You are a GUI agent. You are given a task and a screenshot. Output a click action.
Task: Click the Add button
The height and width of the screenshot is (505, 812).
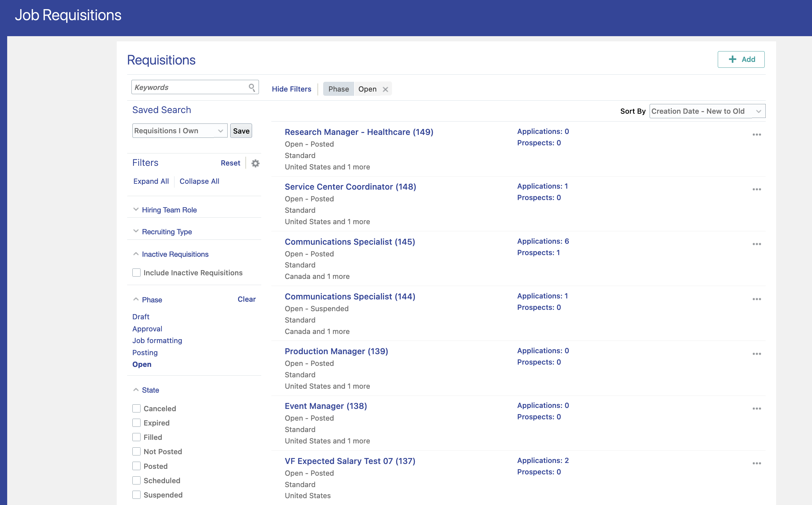pyautogui.click(x=742, y=59)
